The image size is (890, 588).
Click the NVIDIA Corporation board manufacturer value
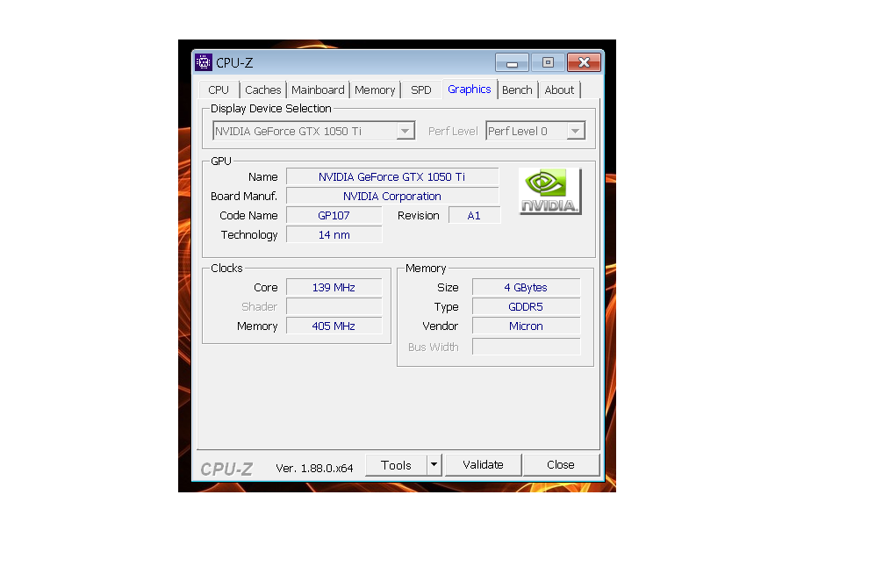pyautogui.click(x=392, y=197)
